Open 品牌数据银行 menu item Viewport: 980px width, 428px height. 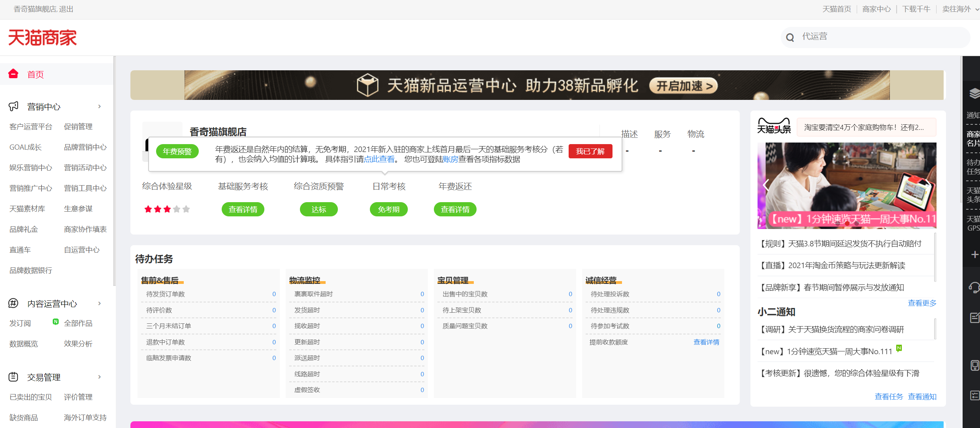pyautogui.click(x=31, y=270)
